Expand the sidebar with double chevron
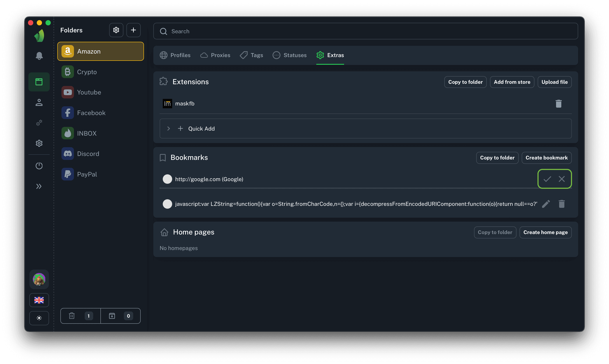This screenshot has height=364, width=609. coord(39,186)
